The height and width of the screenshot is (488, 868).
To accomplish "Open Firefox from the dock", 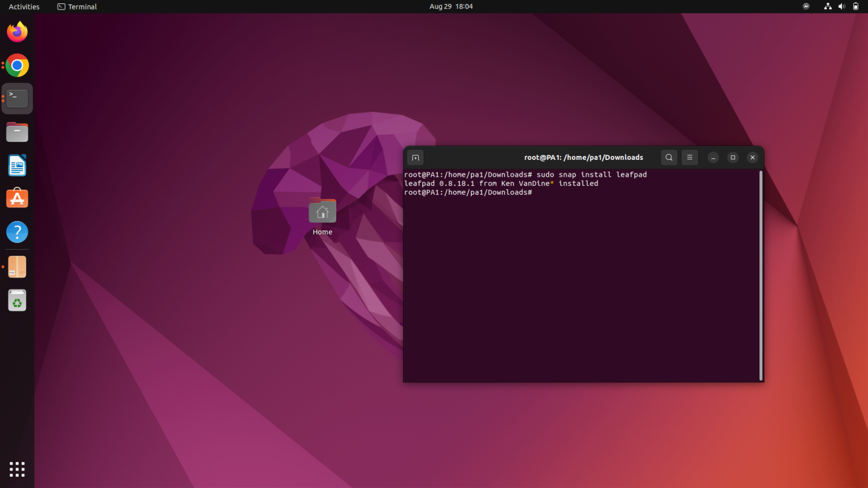I will coord(17,32).
